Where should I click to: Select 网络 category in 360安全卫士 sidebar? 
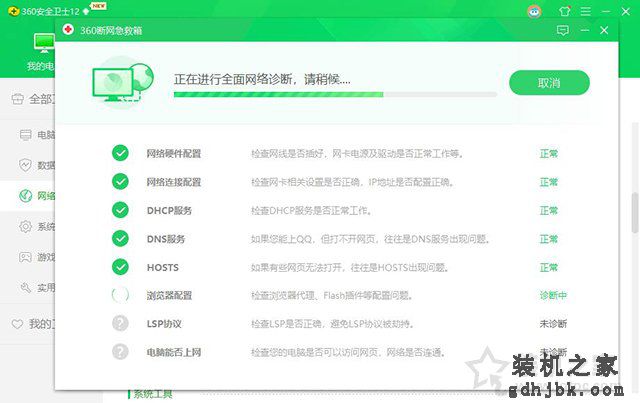point(37,196)
